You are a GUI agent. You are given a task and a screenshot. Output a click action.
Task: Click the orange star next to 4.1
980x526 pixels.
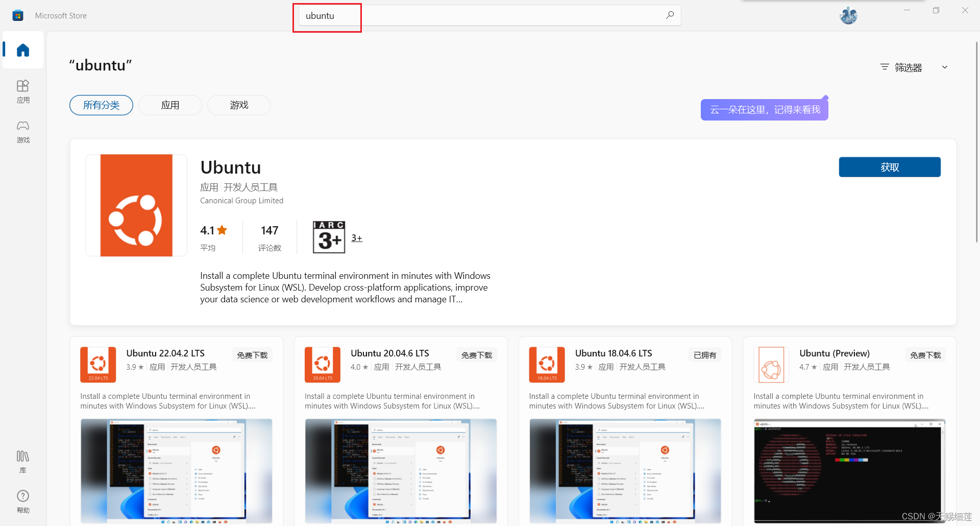tap(222, 230)
